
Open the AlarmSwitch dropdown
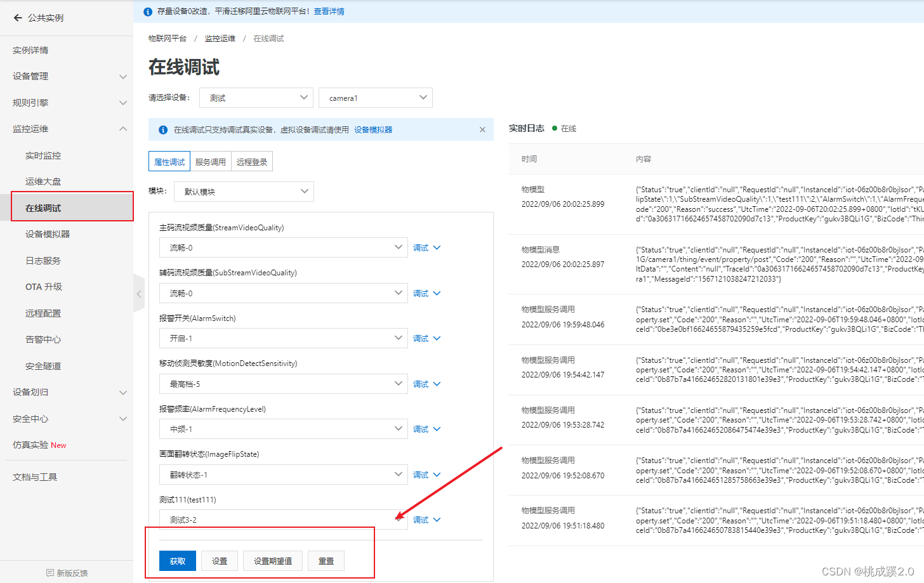(x=283, y=338)
